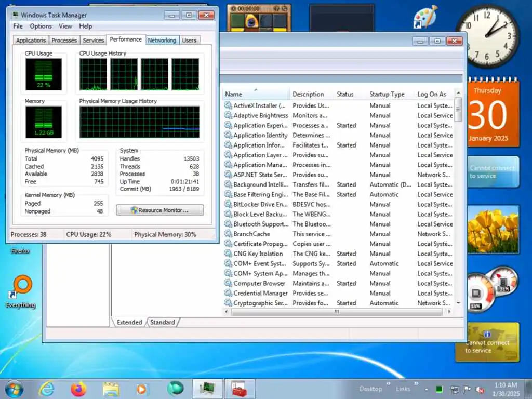Launch Internet Explorer from taskbar
The image size is (532, 399).
coord(46,389)
